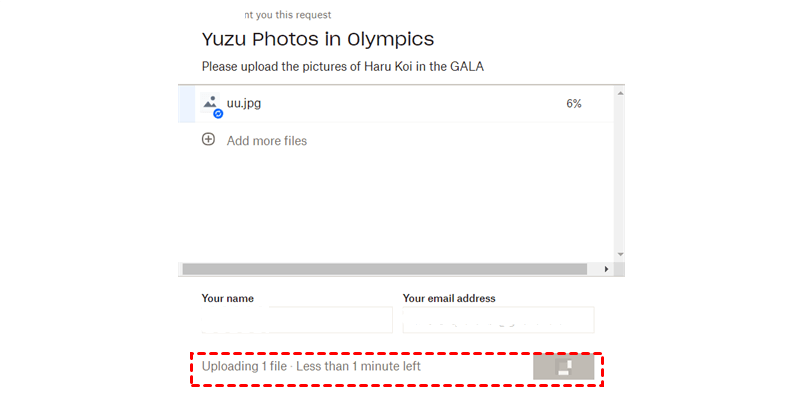Image resolution: width=800 pixels, height=400 pixels.
Task: Click the Haru Koi upload description text
Action: click(x=349, y=67)
